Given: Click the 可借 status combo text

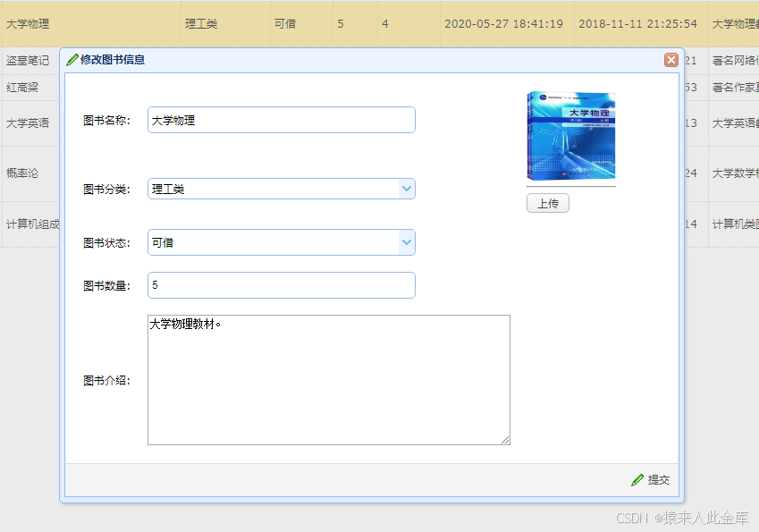Looking at the screenshot, I should coord(163,242).
